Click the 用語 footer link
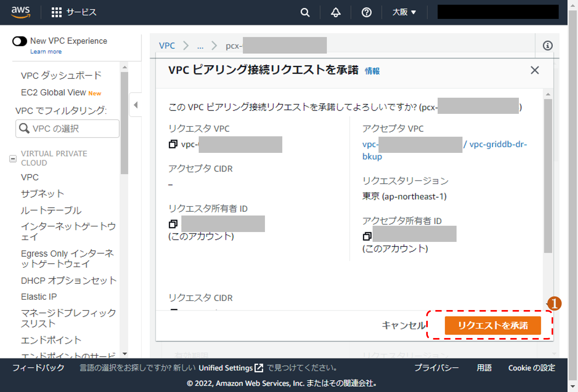Screen dimensions: 578x392 click(x=484, y=368)
